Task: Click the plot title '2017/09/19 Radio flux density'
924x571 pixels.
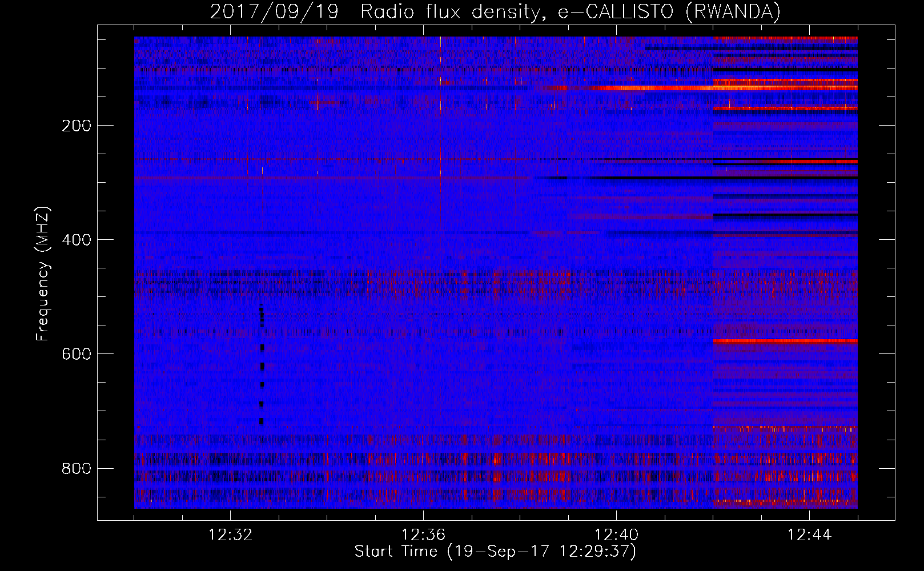Action: point(376,11)
